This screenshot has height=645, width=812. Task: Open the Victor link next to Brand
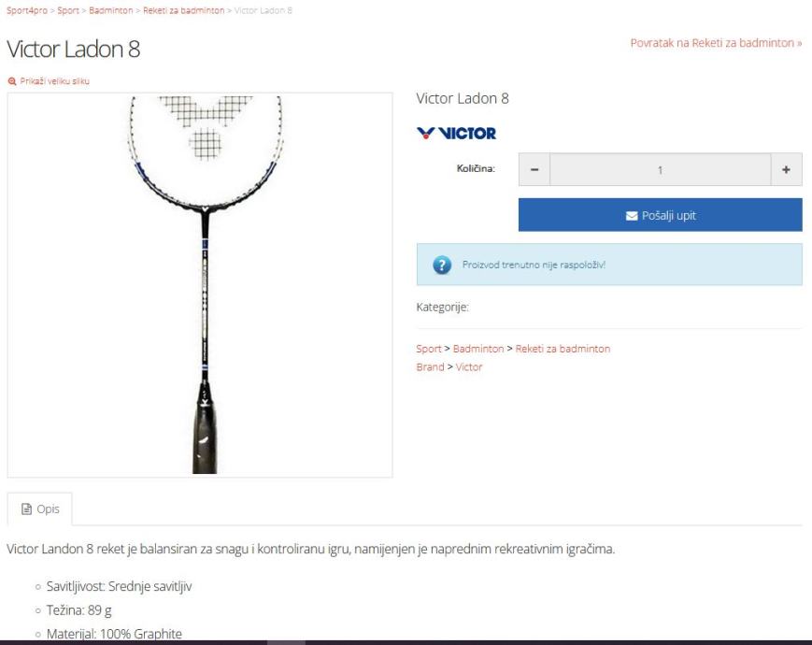point(469,366)
